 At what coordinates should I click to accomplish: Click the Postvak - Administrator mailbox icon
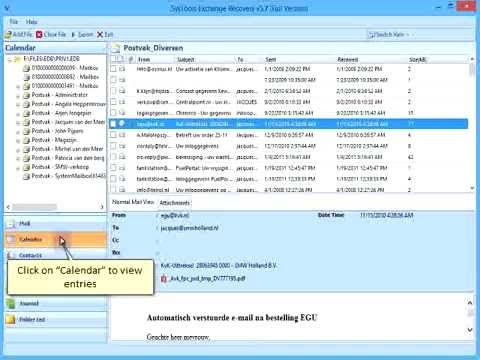pyautogui.click(x=26, y=95)
